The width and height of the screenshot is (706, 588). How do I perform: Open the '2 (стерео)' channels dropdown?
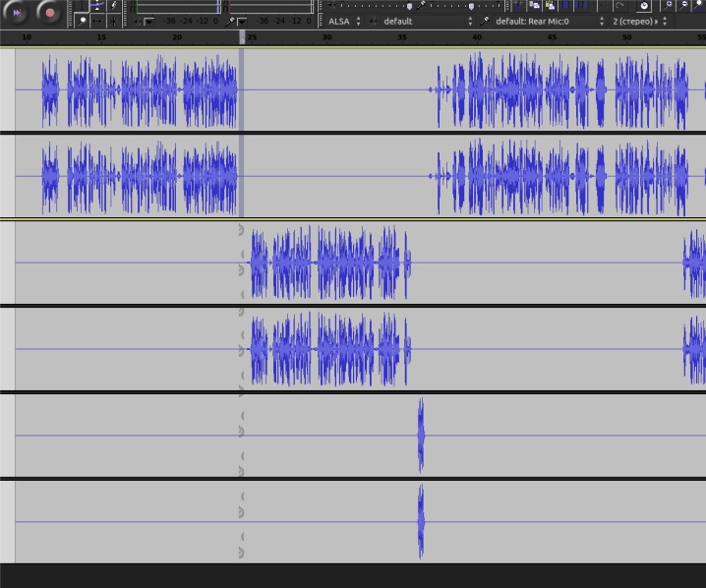point(639,22)
